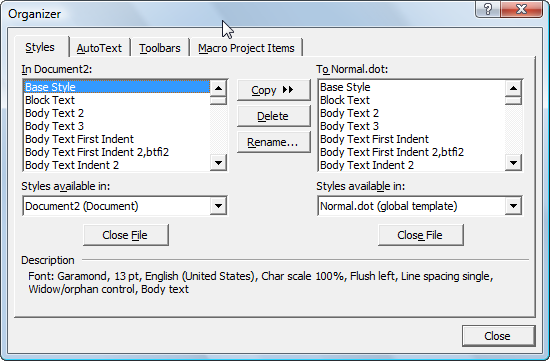Click the Document2 list scrollbar thumb

click(x=218, y=101)
